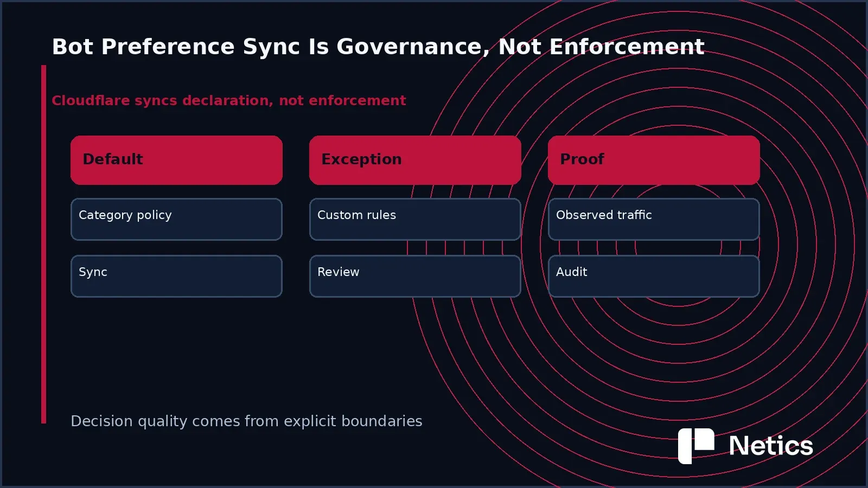
Task: Select the slide title about Bot Preference Sync
Action: click(378, 47)
